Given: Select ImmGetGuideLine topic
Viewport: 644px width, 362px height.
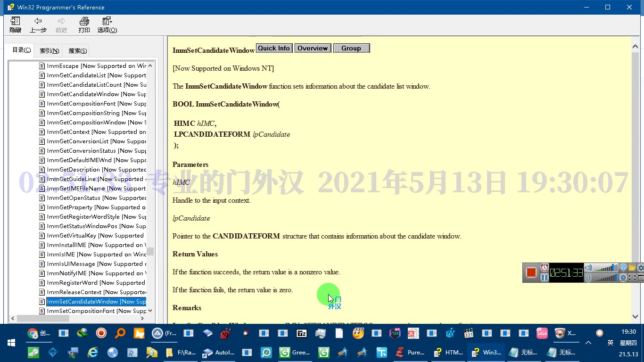Looking at the screenshot, I should (x=96, y=179).
